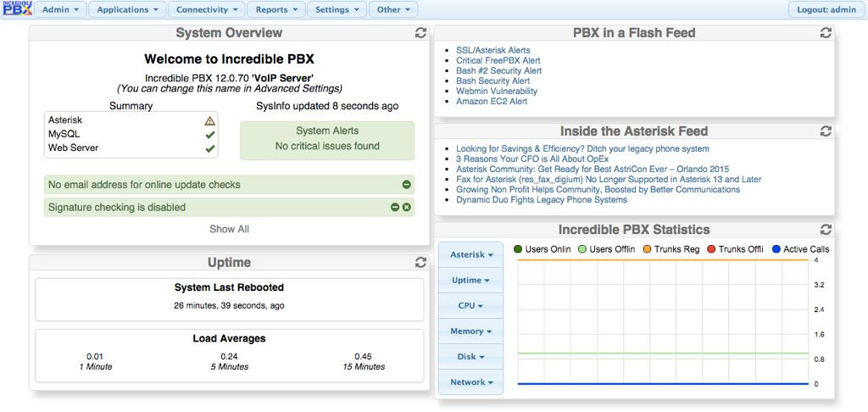Refresh the Incredible PBX Statistics panel
Viewport: 868px width, 412px height.
(826, 229)
